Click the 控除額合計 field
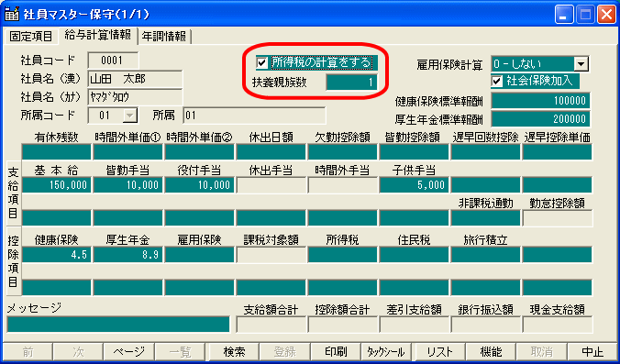620x364 pixels. [x=342, y=324]
